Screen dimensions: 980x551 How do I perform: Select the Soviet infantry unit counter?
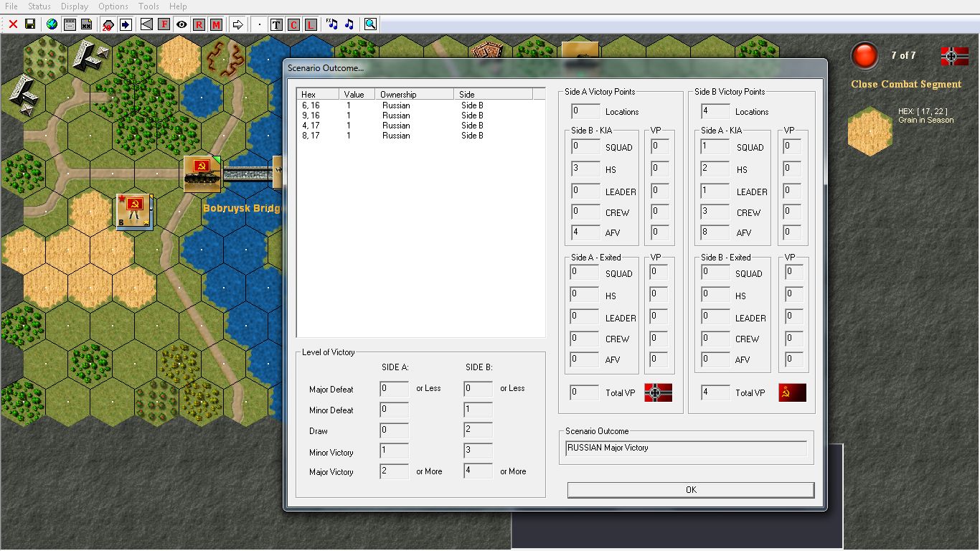point(134,212)
